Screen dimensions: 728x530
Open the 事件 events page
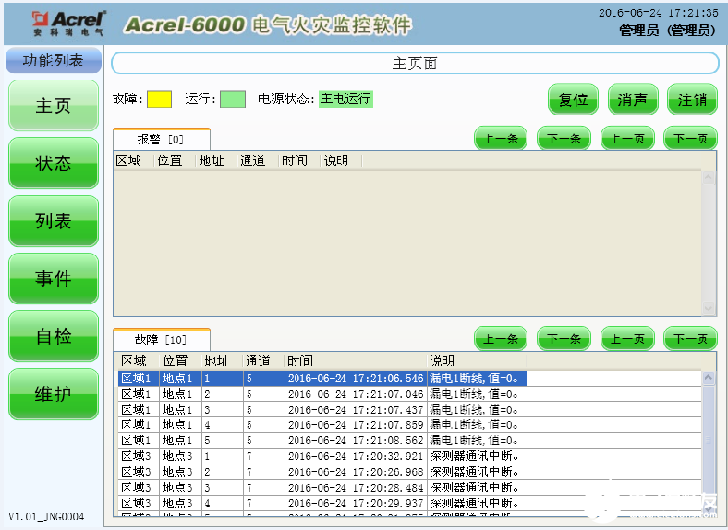tap(53, 279)
